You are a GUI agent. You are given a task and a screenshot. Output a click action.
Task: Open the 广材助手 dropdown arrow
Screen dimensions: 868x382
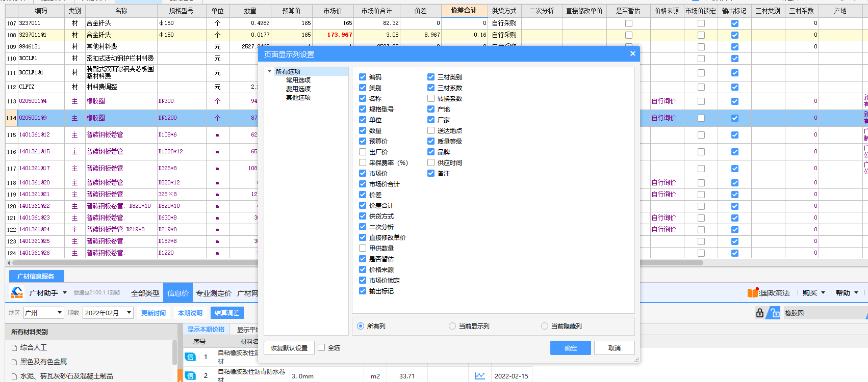65,292
